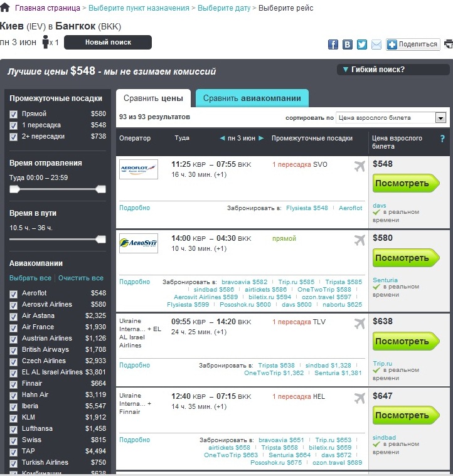The image size is (453, 476).
Task: Uncheck the 1 пересадка filter
Action: click(x=13, y=125)
